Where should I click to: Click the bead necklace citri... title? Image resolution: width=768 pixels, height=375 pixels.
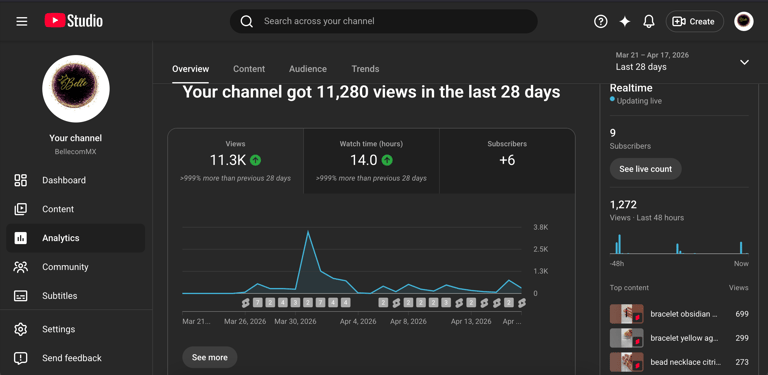686,362
